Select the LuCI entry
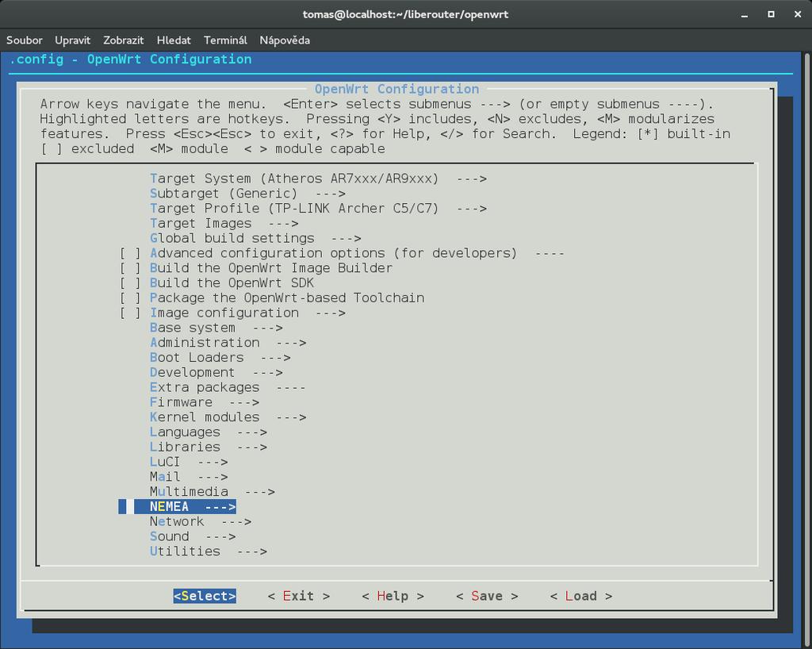The image size is (812, 649). [189, 462]
